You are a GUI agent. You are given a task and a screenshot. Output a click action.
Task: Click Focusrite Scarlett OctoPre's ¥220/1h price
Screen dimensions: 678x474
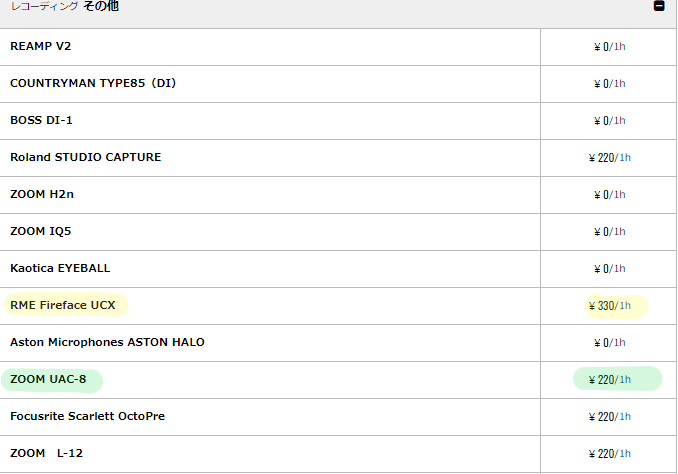pyautogui.click(x=610, y=417)
